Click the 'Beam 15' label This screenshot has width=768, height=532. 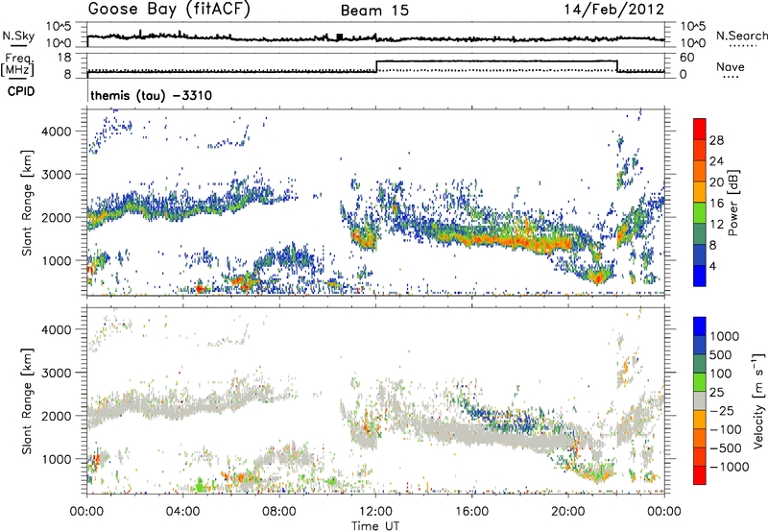pos(374,11)
